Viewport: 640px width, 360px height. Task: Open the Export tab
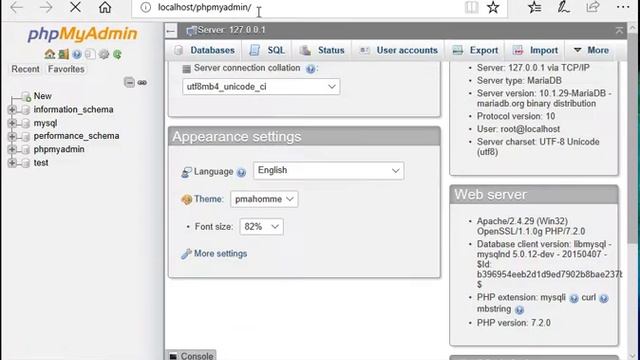(x=475, y=50)
